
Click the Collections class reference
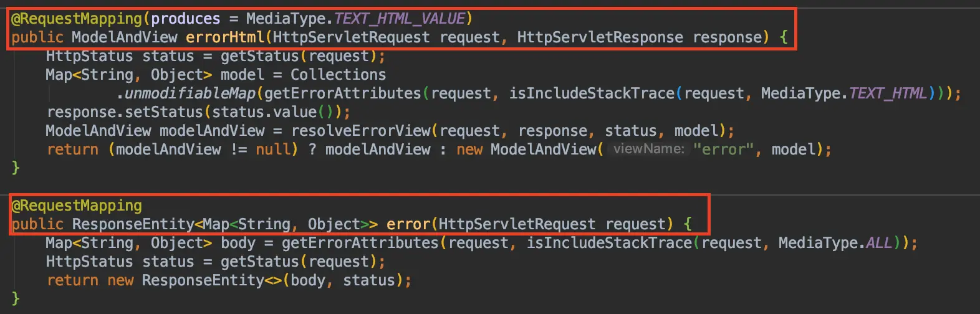(339, 75)
